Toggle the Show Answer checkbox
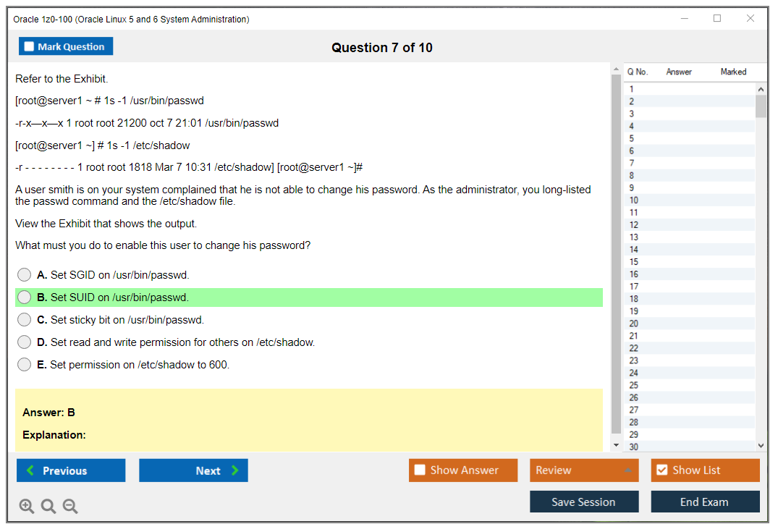This screenshot has width=778, height=532. (x=420, y=470)
